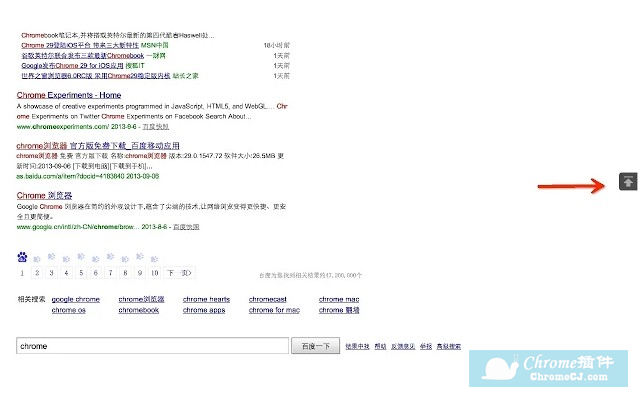This screenshot has width=638, height=397.
Task: Click the 结果中找 link
Action: pos(357,347)
